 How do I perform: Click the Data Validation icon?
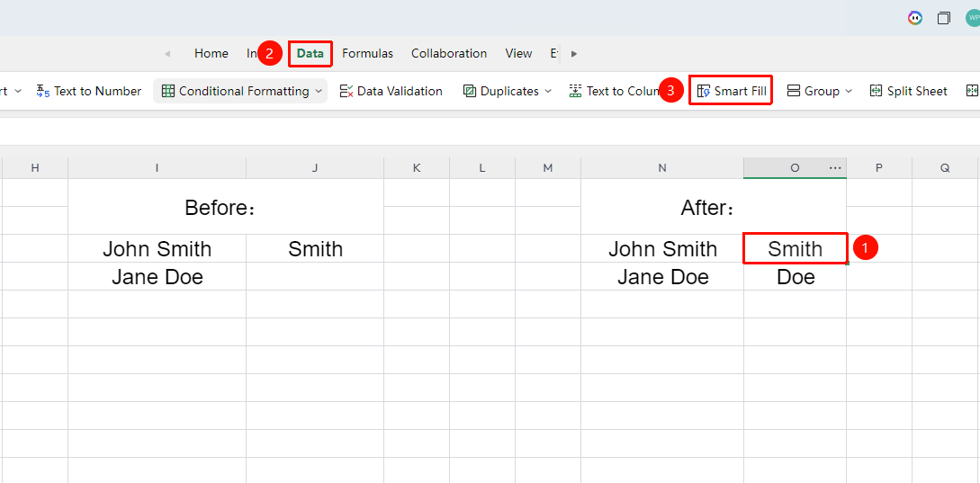346,91
